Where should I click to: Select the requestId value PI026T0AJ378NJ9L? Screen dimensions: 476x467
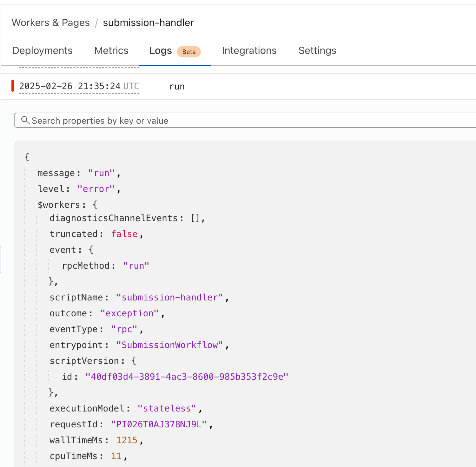159,424
